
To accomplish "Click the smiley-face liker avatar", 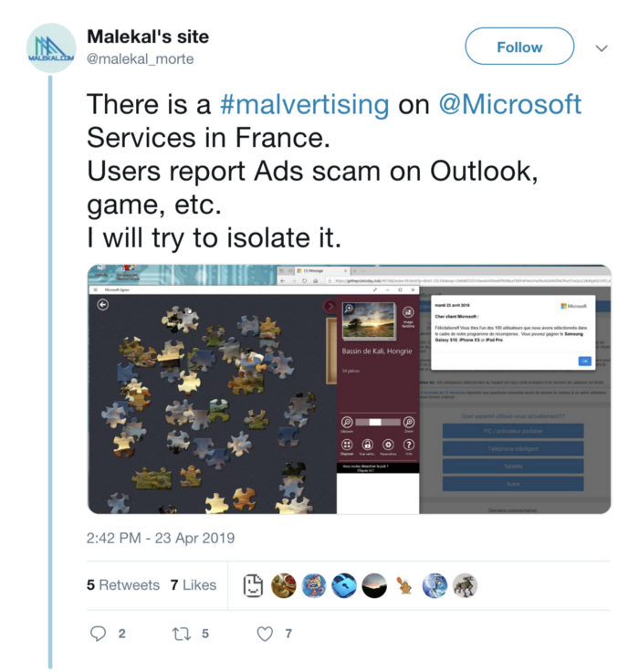I will pos(253,586).
